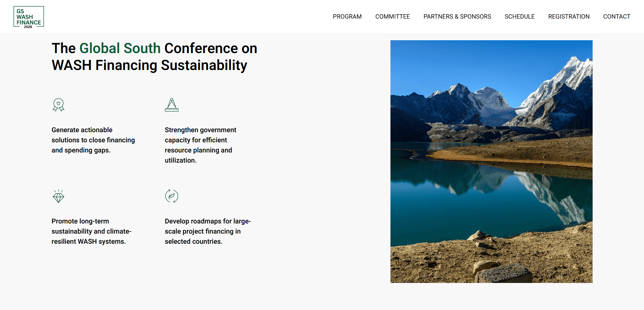
Task: Click the circular leaf recycling icon
Action: click(171, 196)
